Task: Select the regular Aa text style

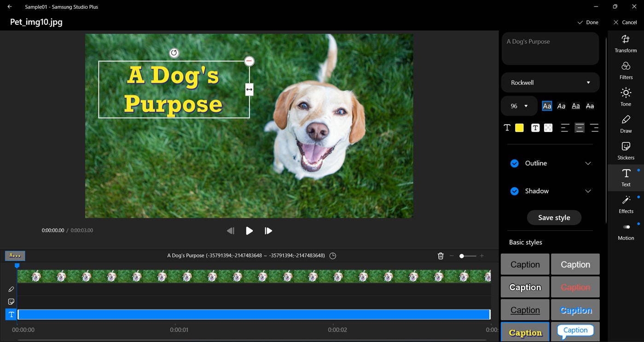Action: (547, 106)
